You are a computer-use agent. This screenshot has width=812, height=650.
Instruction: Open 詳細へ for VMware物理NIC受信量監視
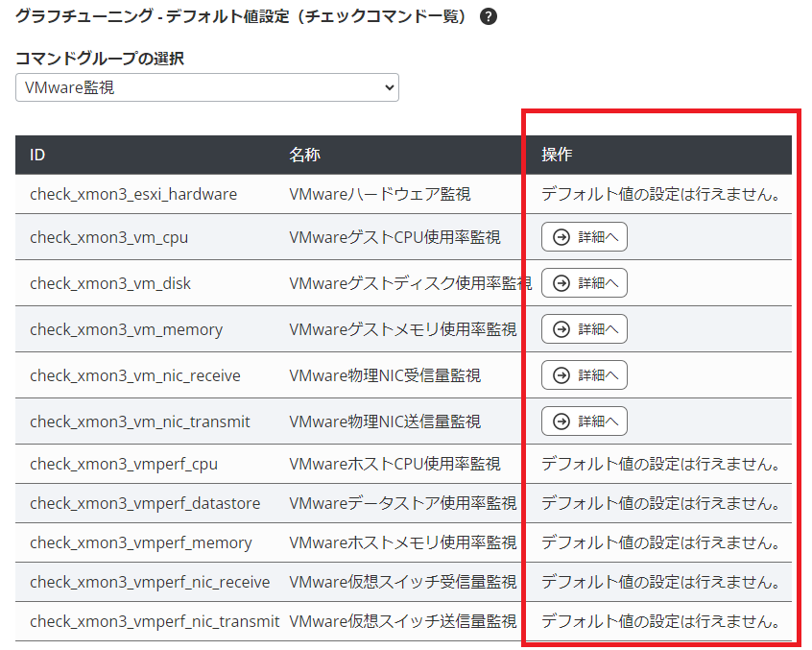click(584, 374)
